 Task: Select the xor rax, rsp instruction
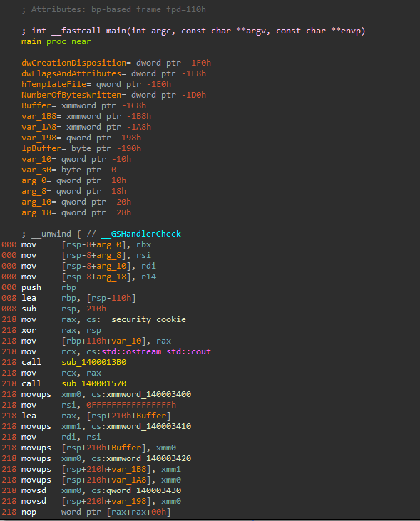point(61,330)
